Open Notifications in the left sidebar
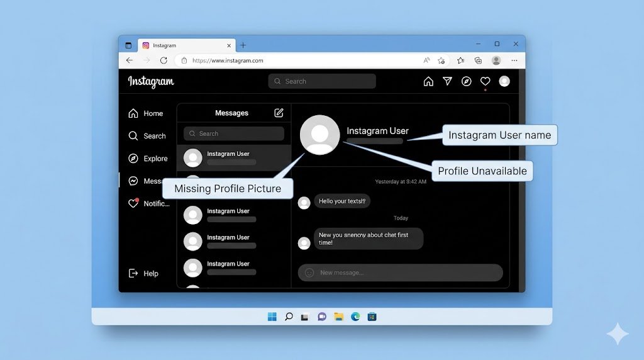This screenshot has width=644, height=360. (x=148, y=203)
